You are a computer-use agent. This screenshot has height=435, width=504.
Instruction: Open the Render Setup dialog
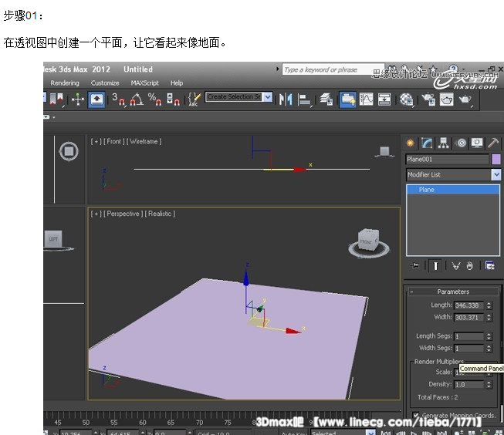428,99
